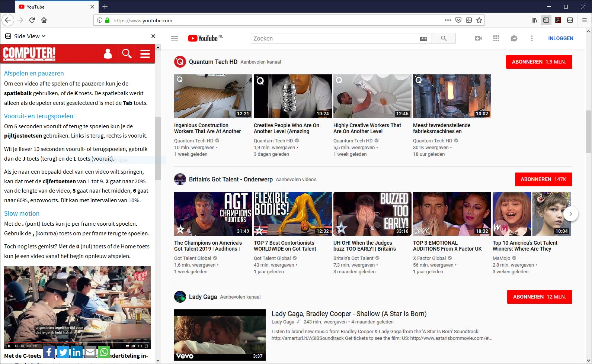Open the Lady Gaga Shallow video thumbnail
This screenshot has height=364, width=592.
click(x=220, y=335)
